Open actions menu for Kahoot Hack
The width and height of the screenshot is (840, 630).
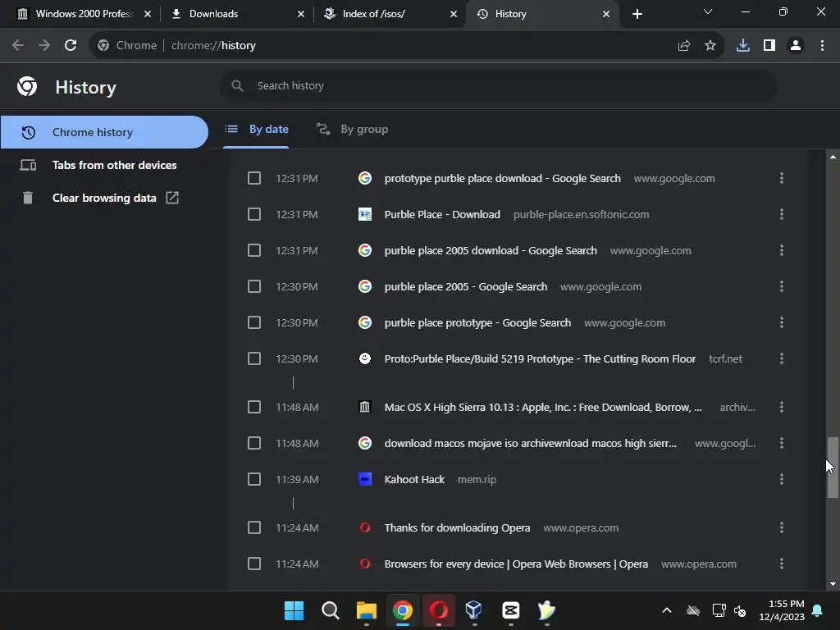[x=782, y=479]
